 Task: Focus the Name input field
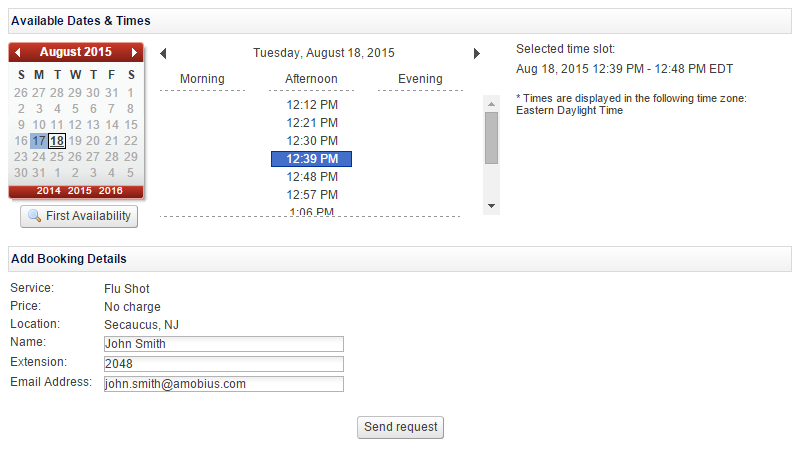(x=224, y=344)
